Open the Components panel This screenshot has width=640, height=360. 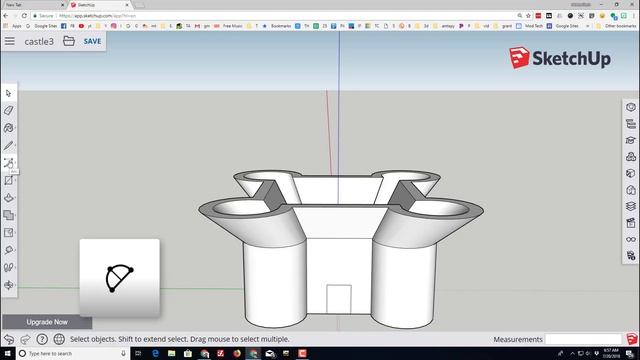[x=631, y=157]
